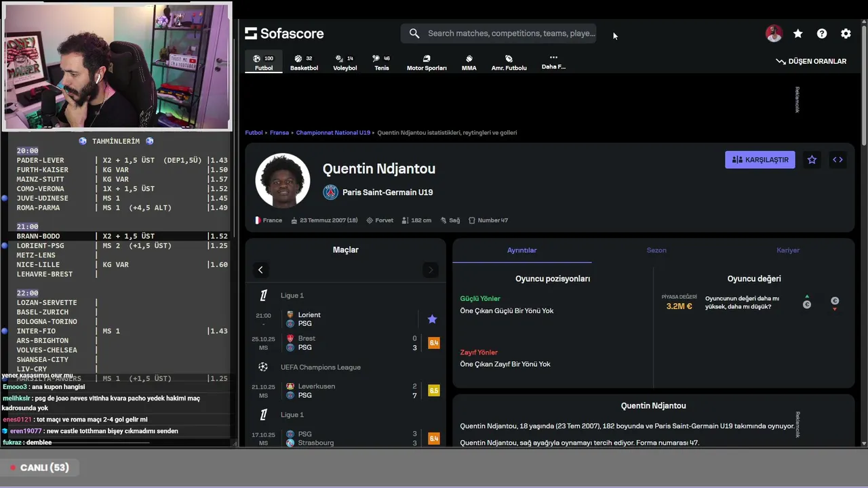Switch to the Sezon tab
This screenshot has width=868, height=488.
[656, 250]
